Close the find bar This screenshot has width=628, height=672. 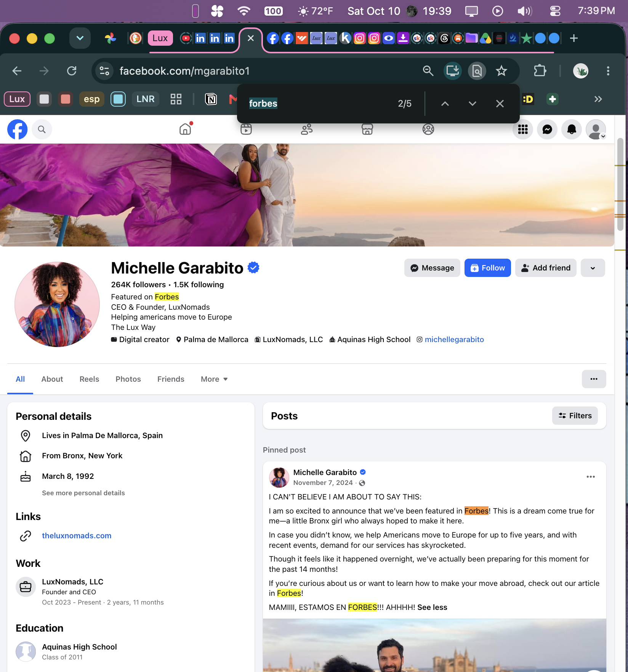click(500, 104)
